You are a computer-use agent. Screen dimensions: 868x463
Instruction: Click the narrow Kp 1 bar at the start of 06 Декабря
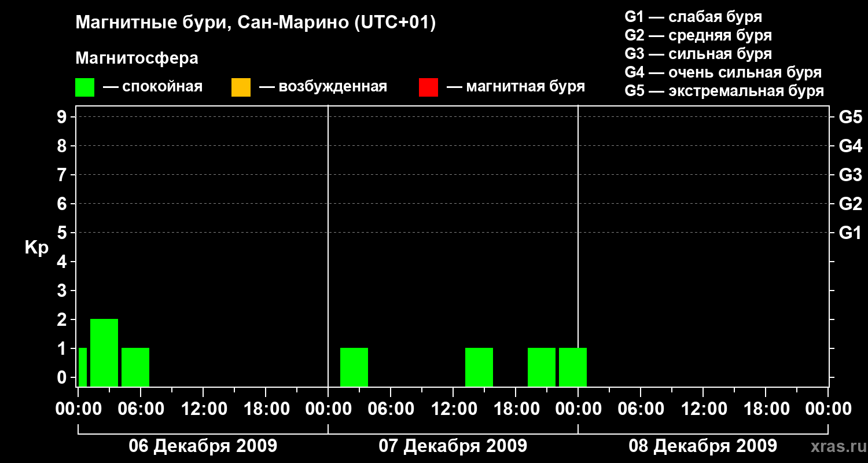pos(83,367)
